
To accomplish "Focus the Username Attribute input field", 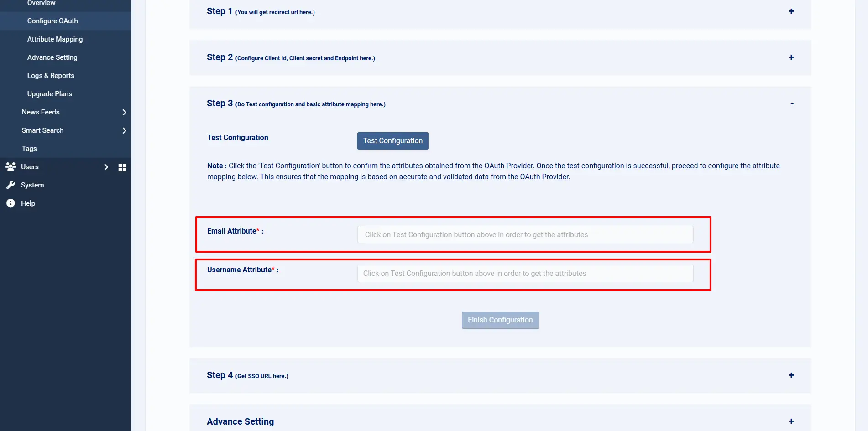I will [525, 274].
